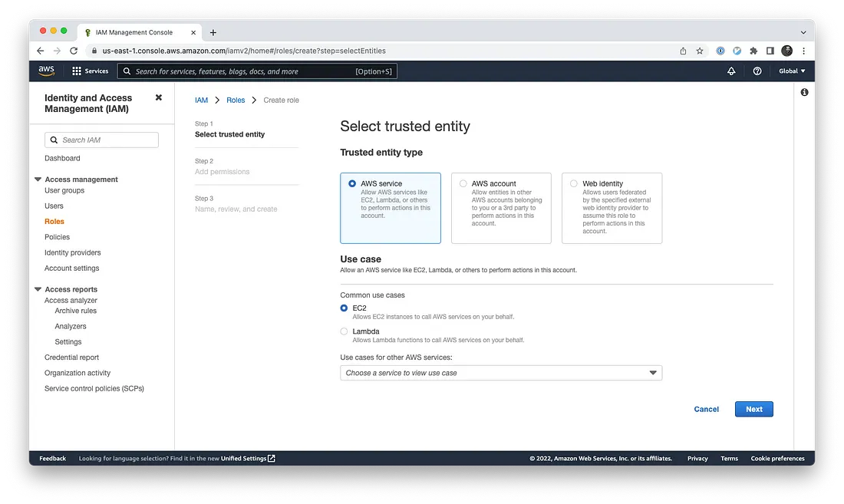Open a new browser tab with plus
The height and width of the screenshot is (504, 844).
click(x=213, y=33)
